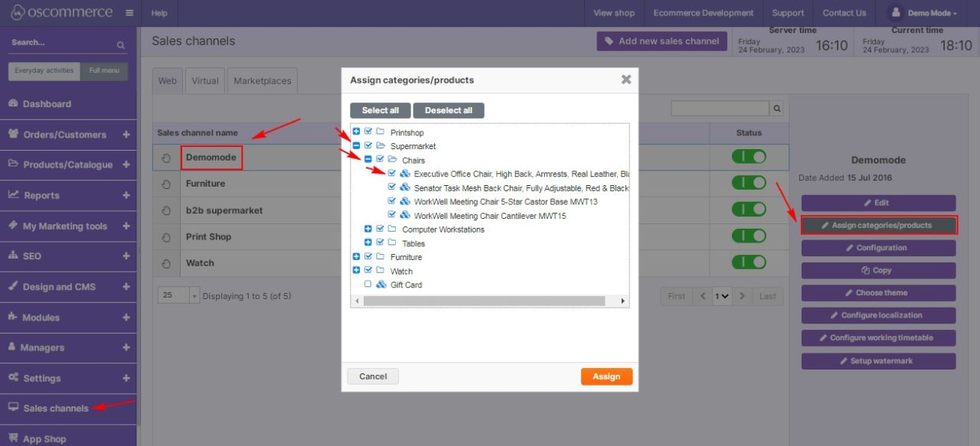Toggle the hamburger menu icon beside the logo
The height and width of the screenshot is (446, 980).
click(129, 13)
